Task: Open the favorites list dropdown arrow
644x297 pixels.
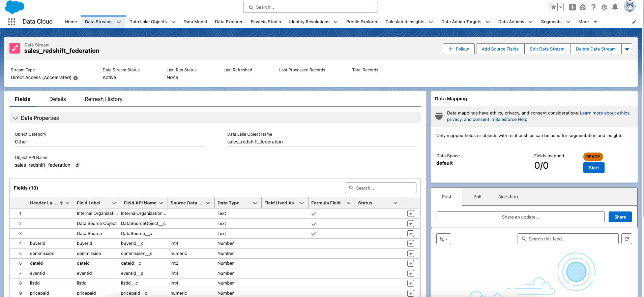Action: (561, 7)
